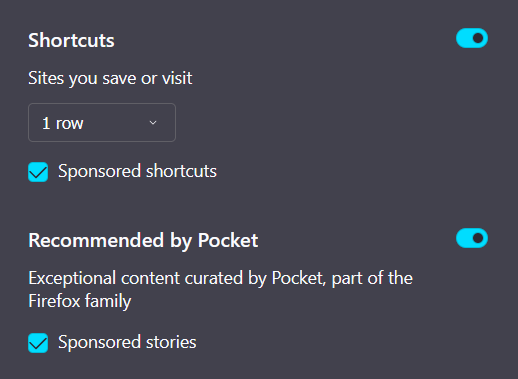Click the cyan track of the Shortcuts switch
The height and width of the screenshot is (379, 518).
pos(463,38)
